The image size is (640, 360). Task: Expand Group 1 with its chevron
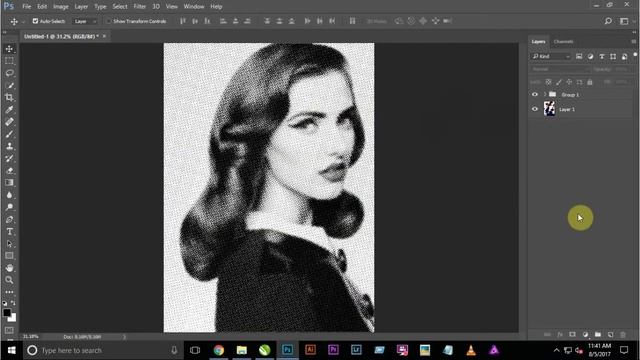tap(545, 94)
